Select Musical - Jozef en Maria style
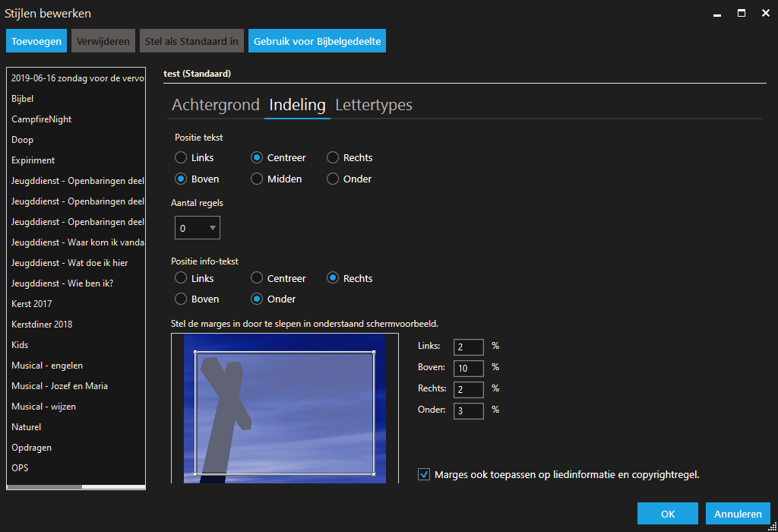The image size is (778, 532). (x=76, y=386)
